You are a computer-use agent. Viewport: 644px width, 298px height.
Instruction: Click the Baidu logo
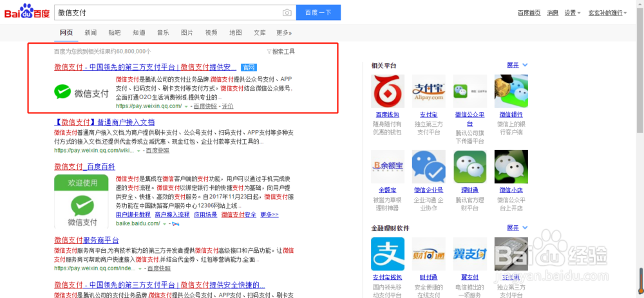coord(26,12)
